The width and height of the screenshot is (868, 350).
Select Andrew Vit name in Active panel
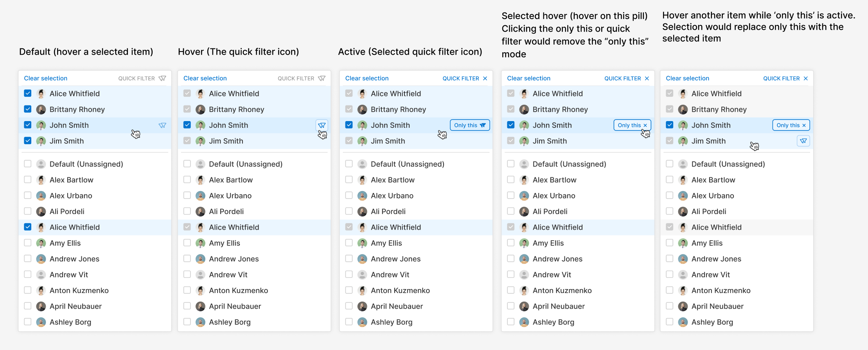(390, 275)
